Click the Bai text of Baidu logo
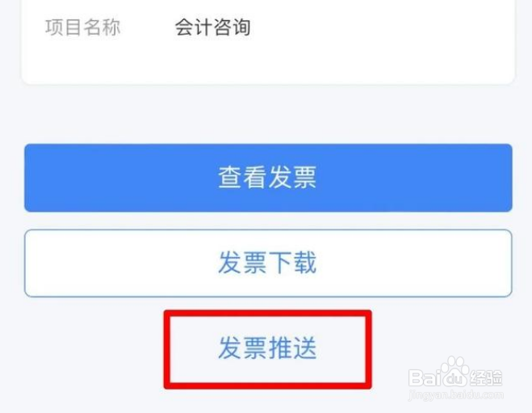 [x=424, y=377]
